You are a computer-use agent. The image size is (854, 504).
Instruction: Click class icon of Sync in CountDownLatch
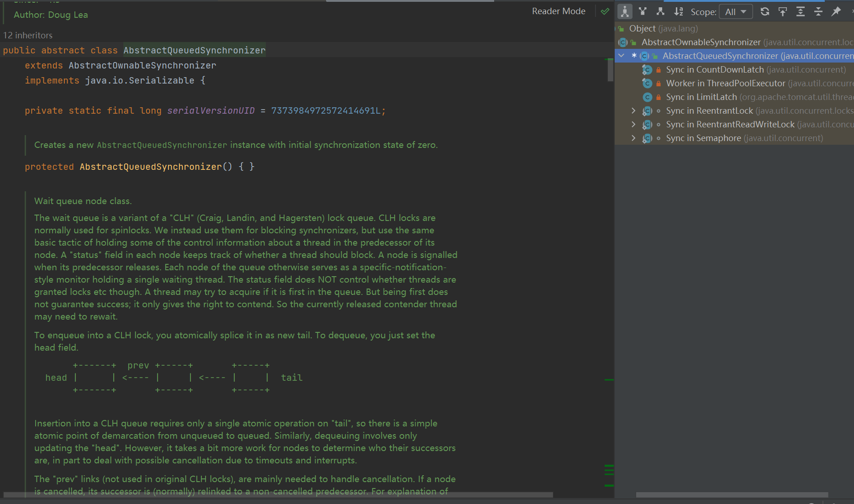tap(647, 69)
